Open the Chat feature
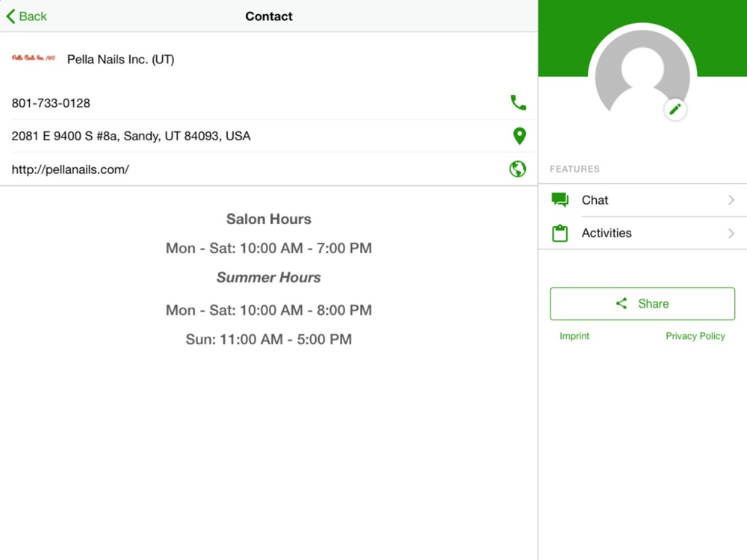Image resolution: width=747 pixels, height=560 pixels. 642,200
